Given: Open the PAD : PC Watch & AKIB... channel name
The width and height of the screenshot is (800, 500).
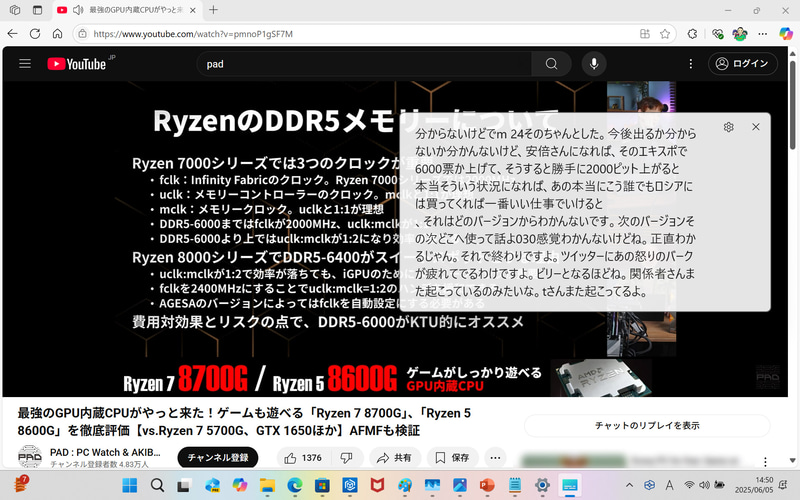Looking at the screenshot, I should click(x=105, y=452).
